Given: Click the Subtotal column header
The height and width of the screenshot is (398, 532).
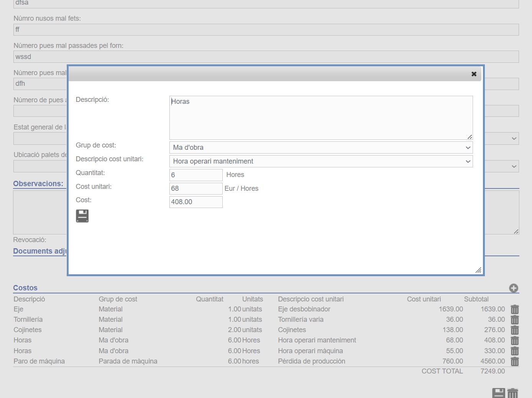Looking at the screenshot, I should [x=476, y=299].
